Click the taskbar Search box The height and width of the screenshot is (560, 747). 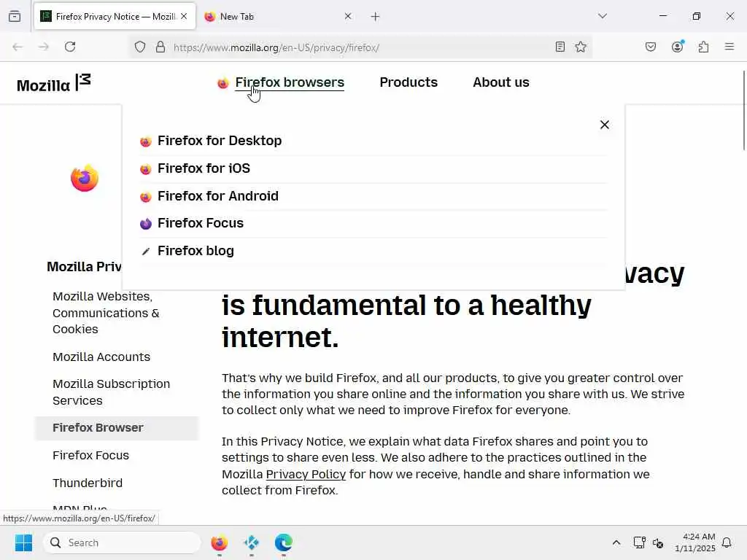click(x=122, y=542)
